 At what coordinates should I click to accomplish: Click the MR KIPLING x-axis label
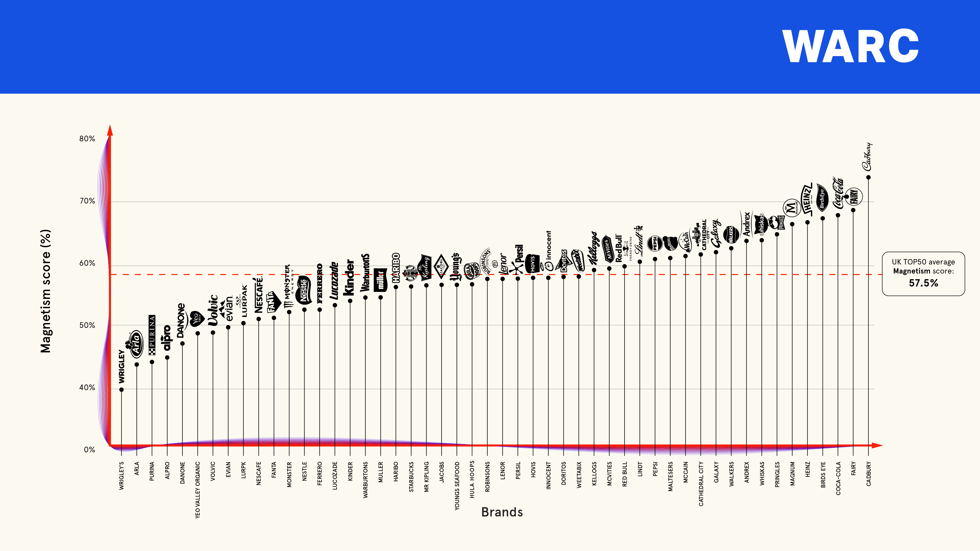tap(427, 477)
